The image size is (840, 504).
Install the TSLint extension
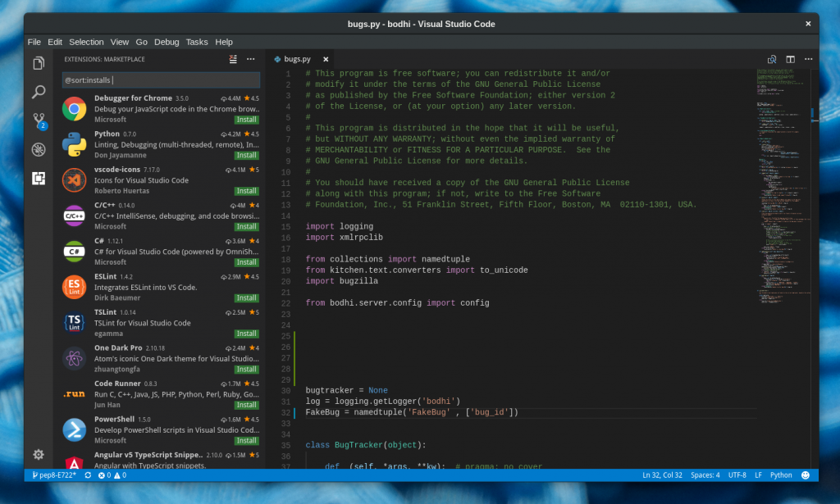[x=246, y=334]
